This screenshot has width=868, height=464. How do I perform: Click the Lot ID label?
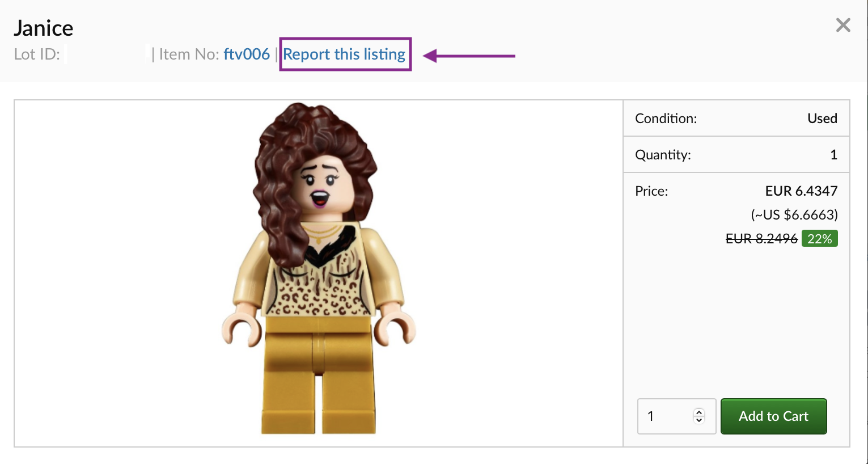(x=37, y=54)
